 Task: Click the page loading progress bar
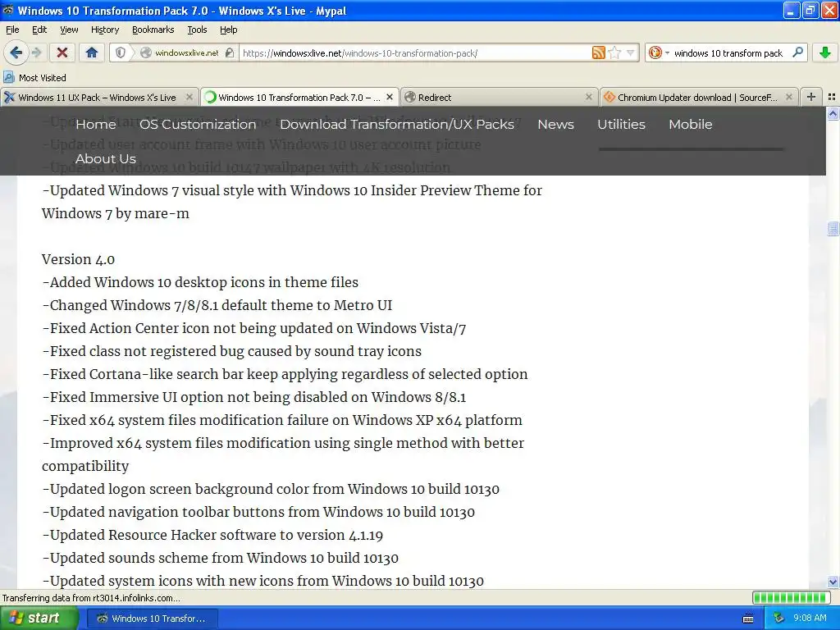[791, 597]
